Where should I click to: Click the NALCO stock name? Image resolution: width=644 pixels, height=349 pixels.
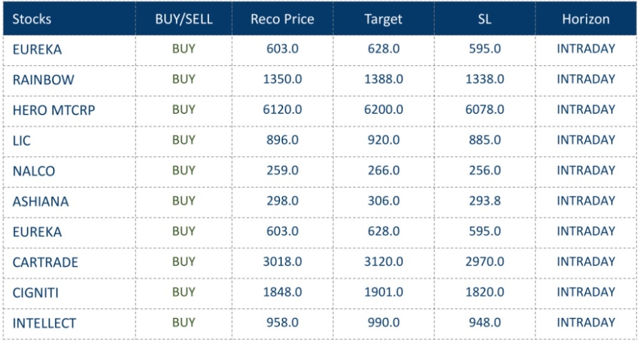(x=34, y=171)
